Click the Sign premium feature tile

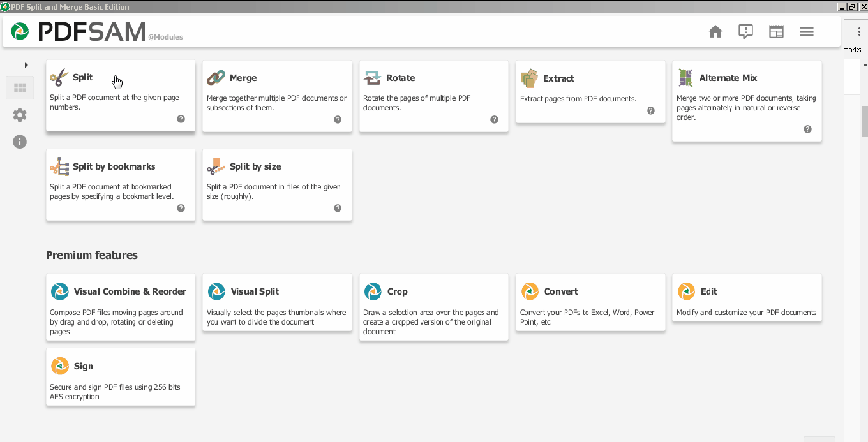[x=121, y=376]
